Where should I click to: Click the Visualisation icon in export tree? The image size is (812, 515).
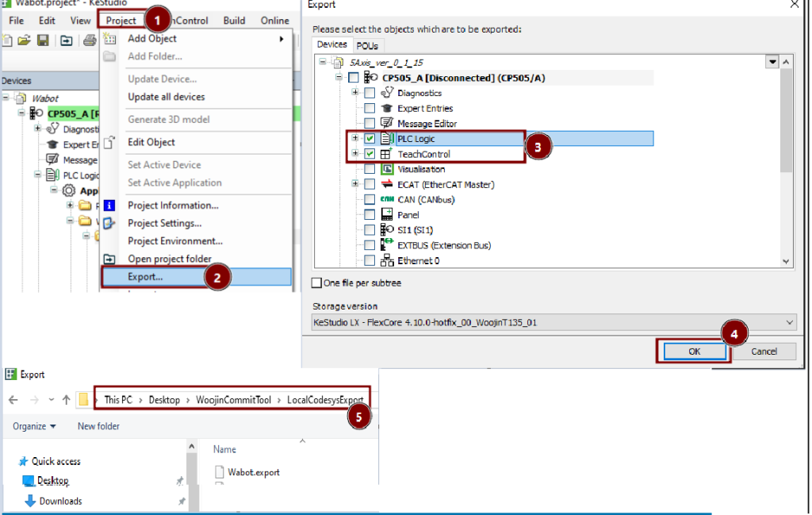[x=387, y=169]
